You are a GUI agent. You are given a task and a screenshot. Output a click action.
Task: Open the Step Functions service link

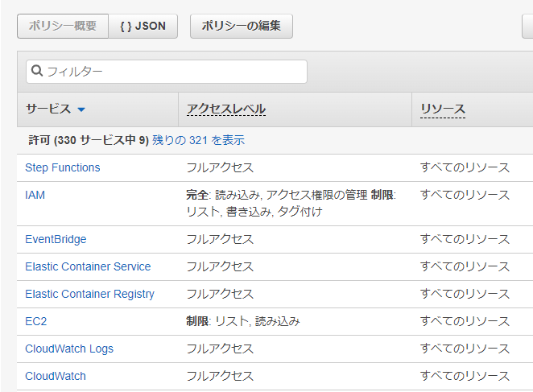coord(63,167)
